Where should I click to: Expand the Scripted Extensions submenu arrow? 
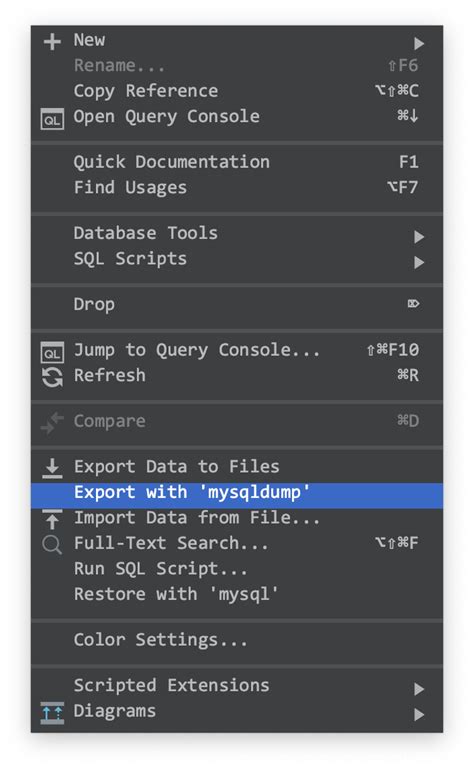click(x=419, y=689)
